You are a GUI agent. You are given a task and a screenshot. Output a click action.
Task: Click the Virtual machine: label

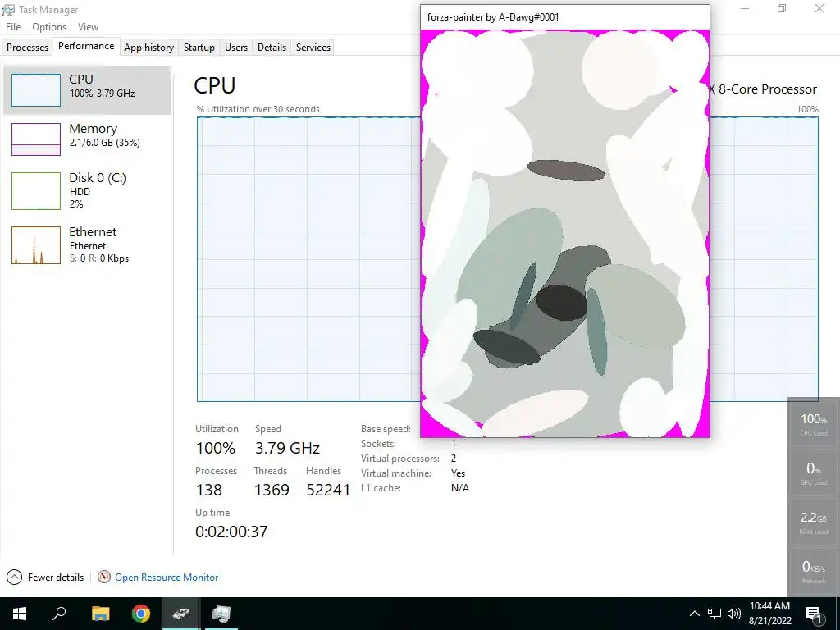396,473
